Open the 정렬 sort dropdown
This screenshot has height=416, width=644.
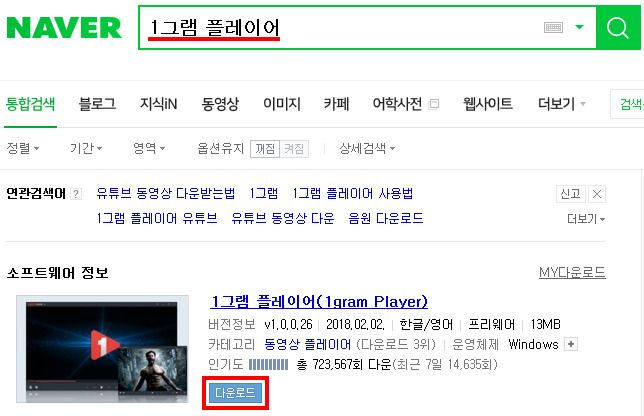pyautogui.click(x=23, y=148)
